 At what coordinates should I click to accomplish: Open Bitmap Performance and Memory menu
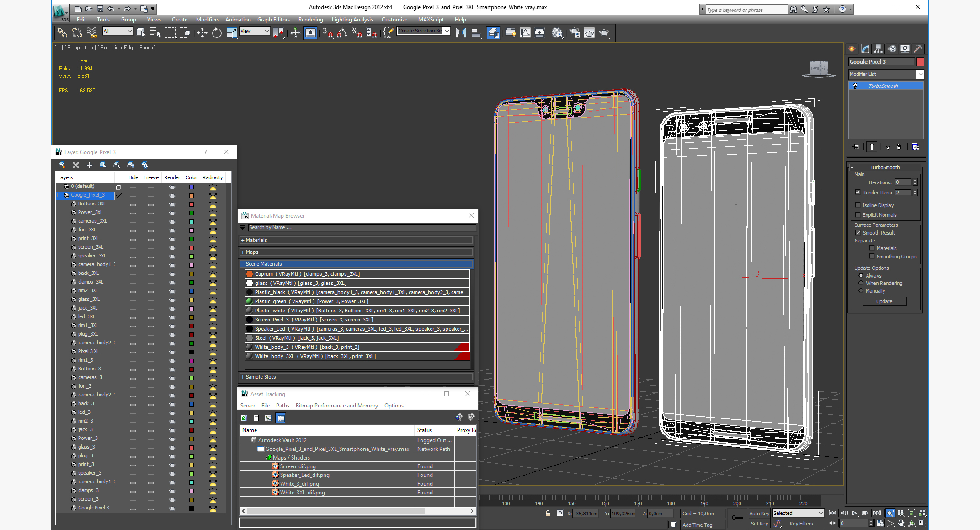pos(336,406)
